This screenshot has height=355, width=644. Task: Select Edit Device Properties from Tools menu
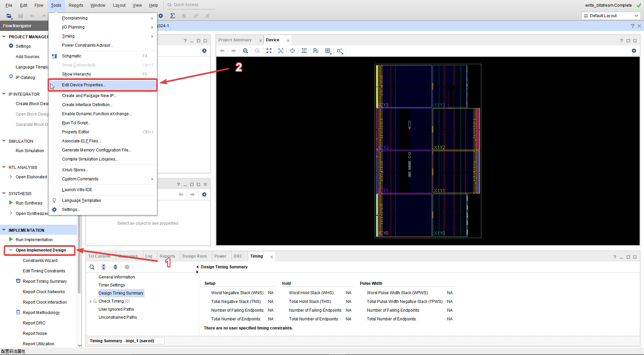pos(84,85)
